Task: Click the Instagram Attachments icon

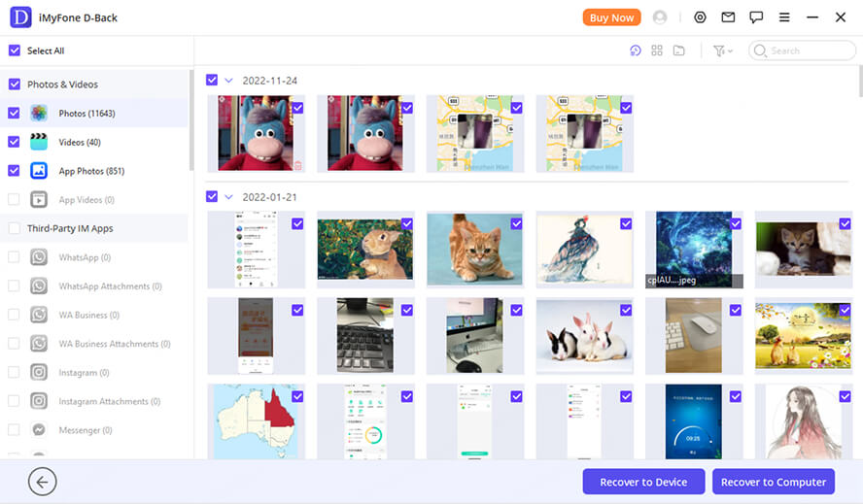Action: pos(39,400)
